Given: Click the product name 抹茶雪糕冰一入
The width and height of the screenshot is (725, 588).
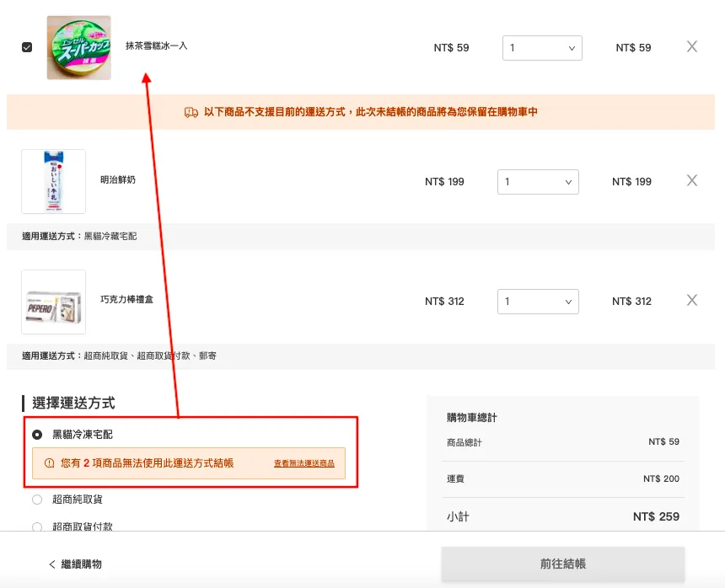Looking at the screenshot, I should 156,45.
